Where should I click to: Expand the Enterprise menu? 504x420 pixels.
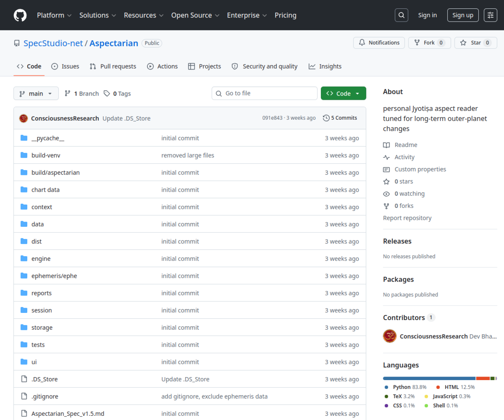(x=247, y=15)
